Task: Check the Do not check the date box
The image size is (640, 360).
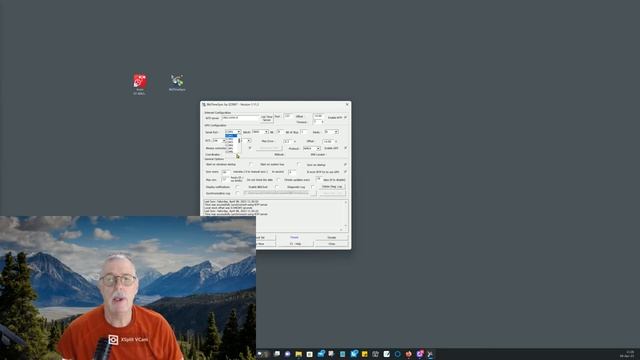Action: pos(279,180)
